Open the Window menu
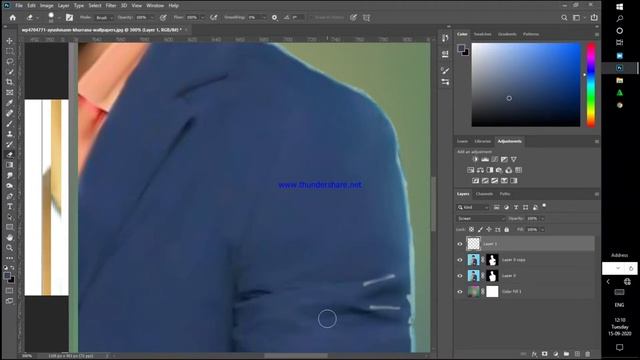Screen dimensions: 640x360 [155, 6]
